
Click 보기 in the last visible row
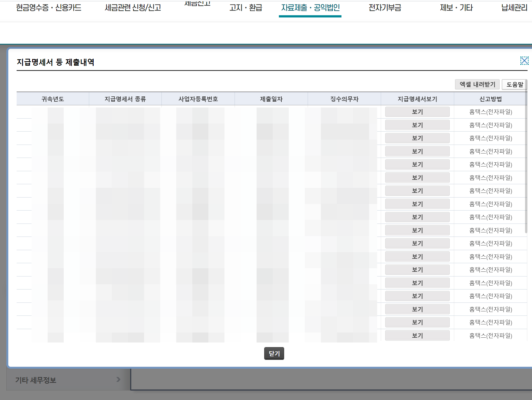point(417,336)
